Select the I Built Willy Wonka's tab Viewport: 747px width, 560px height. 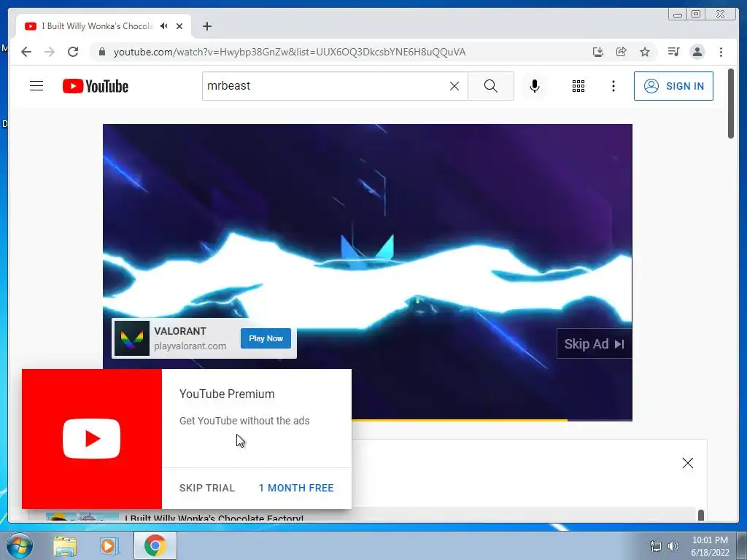point(97,26)
